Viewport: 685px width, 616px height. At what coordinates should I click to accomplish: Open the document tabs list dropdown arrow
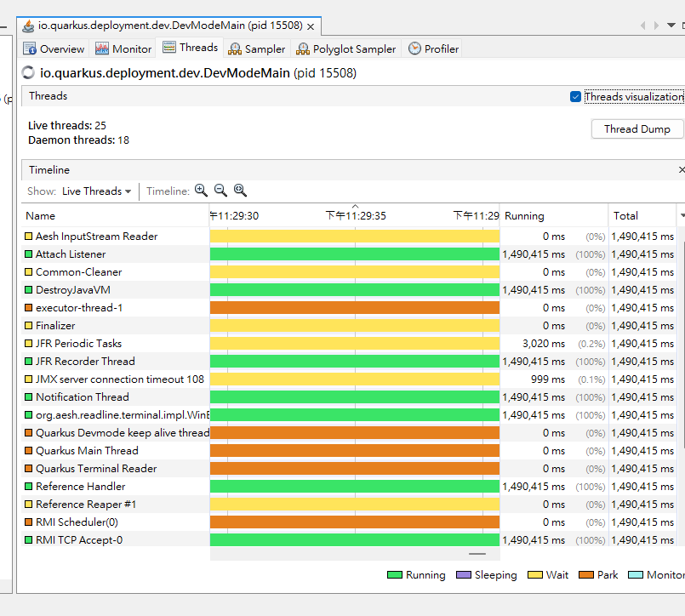[x=671, y=26]
